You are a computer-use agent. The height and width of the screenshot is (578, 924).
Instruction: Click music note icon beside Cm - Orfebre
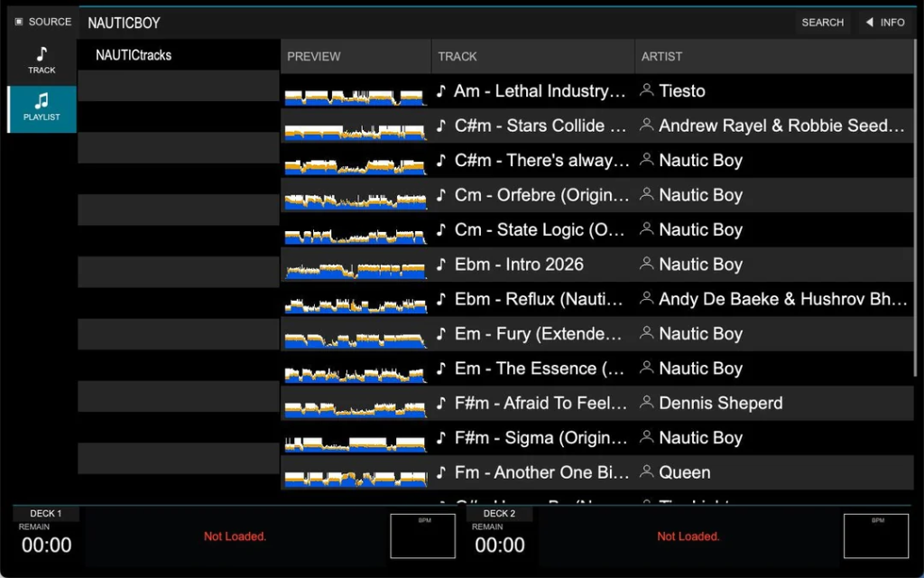441,195
